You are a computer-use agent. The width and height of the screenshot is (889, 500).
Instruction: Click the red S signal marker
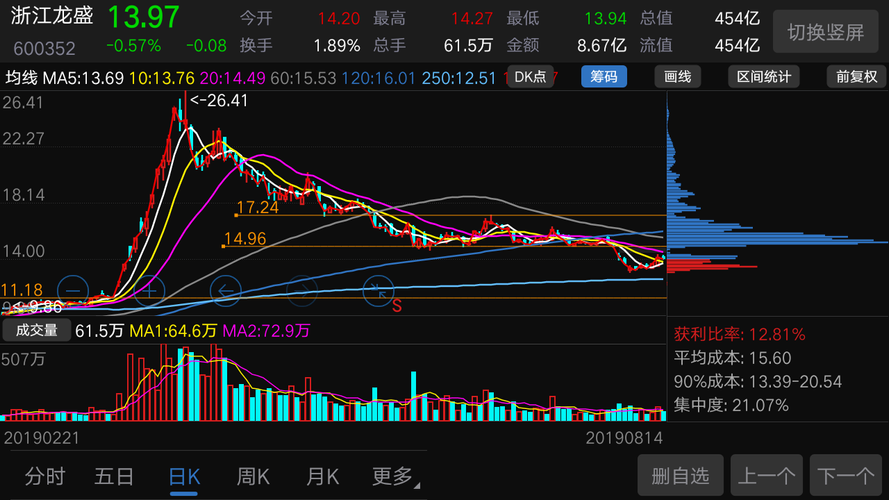point(397,306)
